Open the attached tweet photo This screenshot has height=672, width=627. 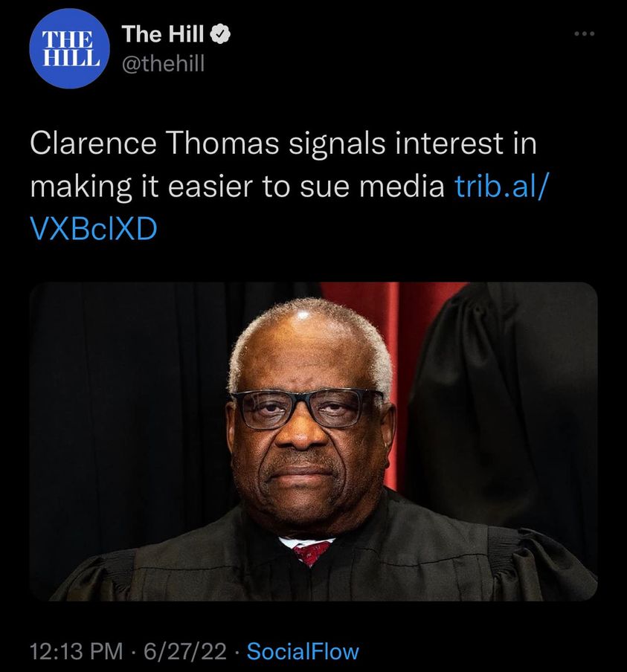point(313,441)
